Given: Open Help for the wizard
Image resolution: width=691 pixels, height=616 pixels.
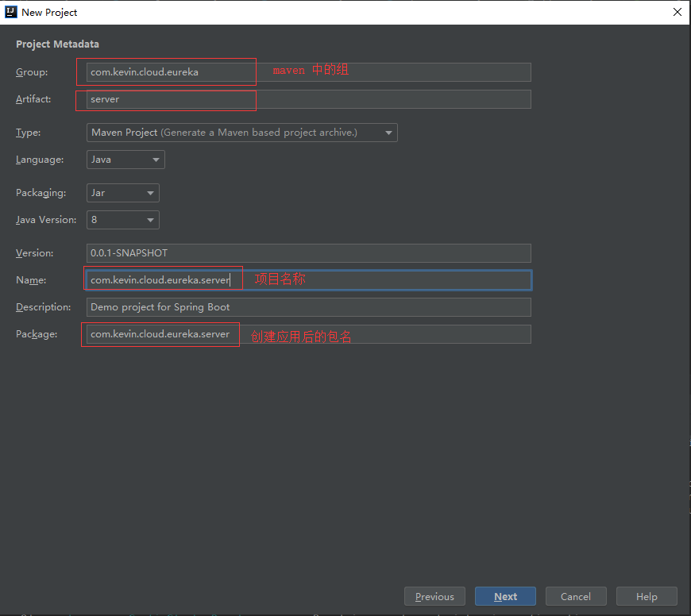Looking at the screenshot, I should 647,596.
